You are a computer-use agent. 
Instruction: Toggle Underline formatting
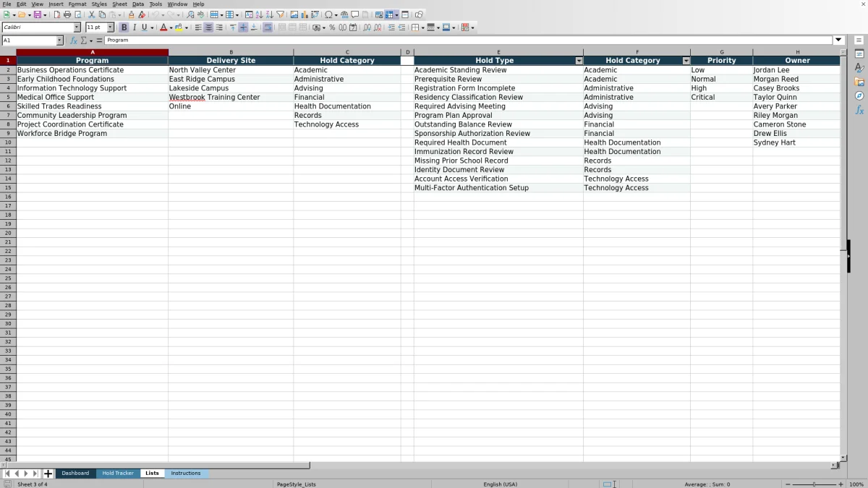point(144,27)
